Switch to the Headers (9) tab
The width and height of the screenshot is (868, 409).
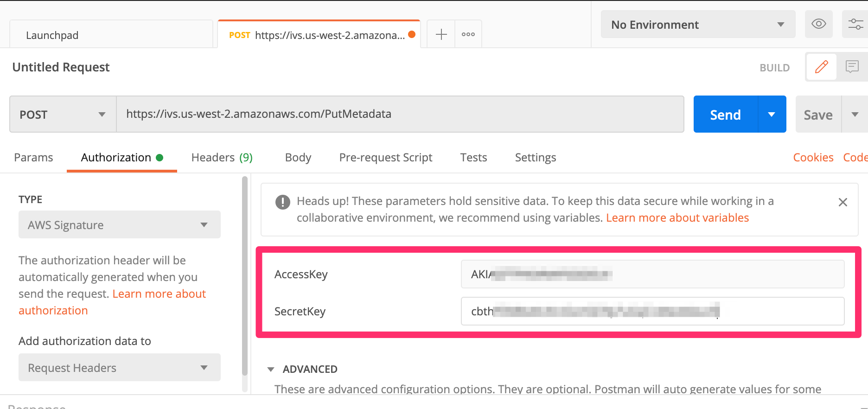[222, 158]
